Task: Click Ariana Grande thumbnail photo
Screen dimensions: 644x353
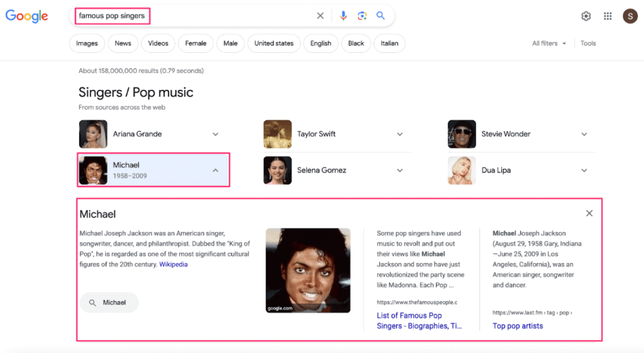Action: click(x=93, y=134)
